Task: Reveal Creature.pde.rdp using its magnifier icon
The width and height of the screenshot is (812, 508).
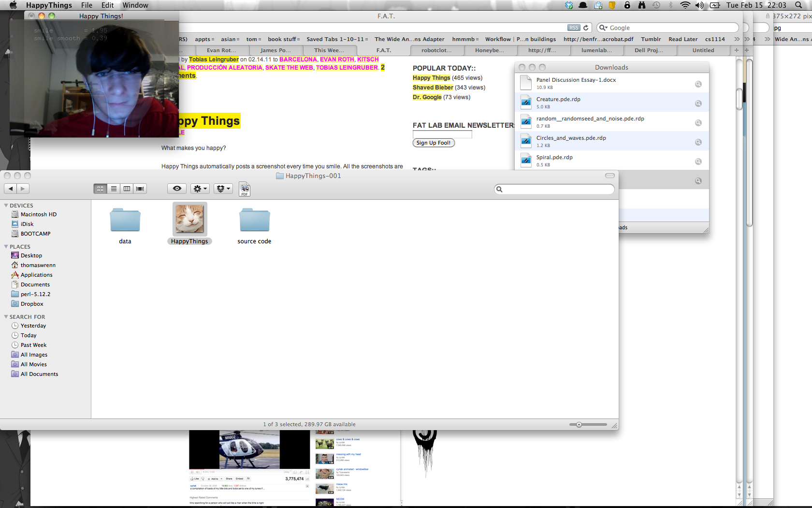Action: [x=698, y=104]
